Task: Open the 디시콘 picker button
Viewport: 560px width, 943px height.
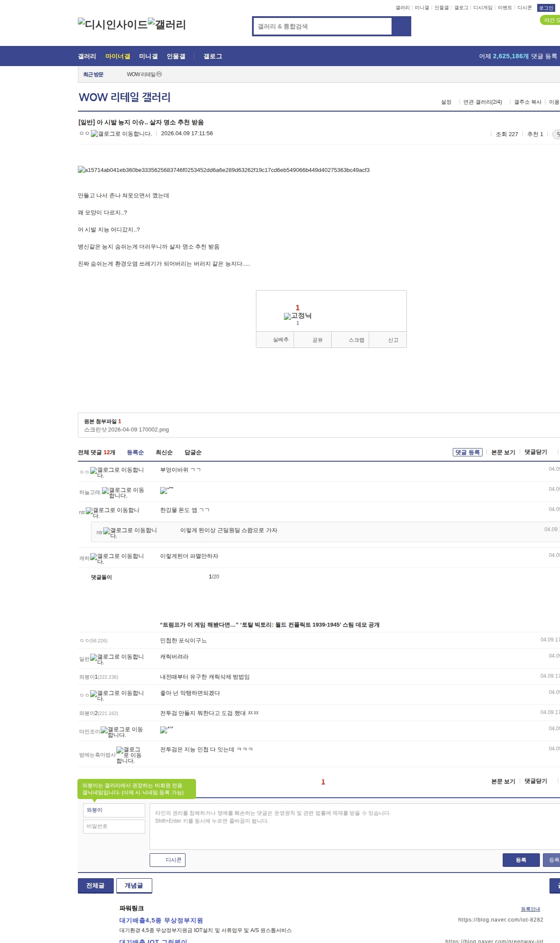Action: (168, 860)
